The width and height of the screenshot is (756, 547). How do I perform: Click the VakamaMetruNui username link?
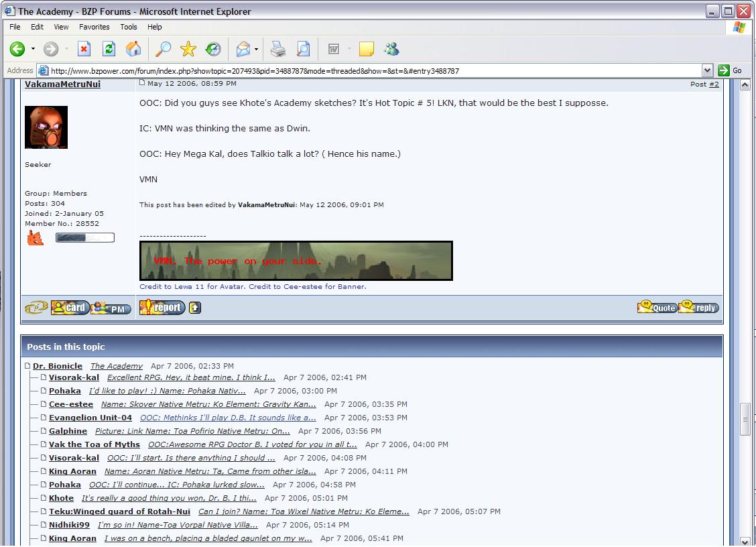pyautogui.click(x=63, y=84)
